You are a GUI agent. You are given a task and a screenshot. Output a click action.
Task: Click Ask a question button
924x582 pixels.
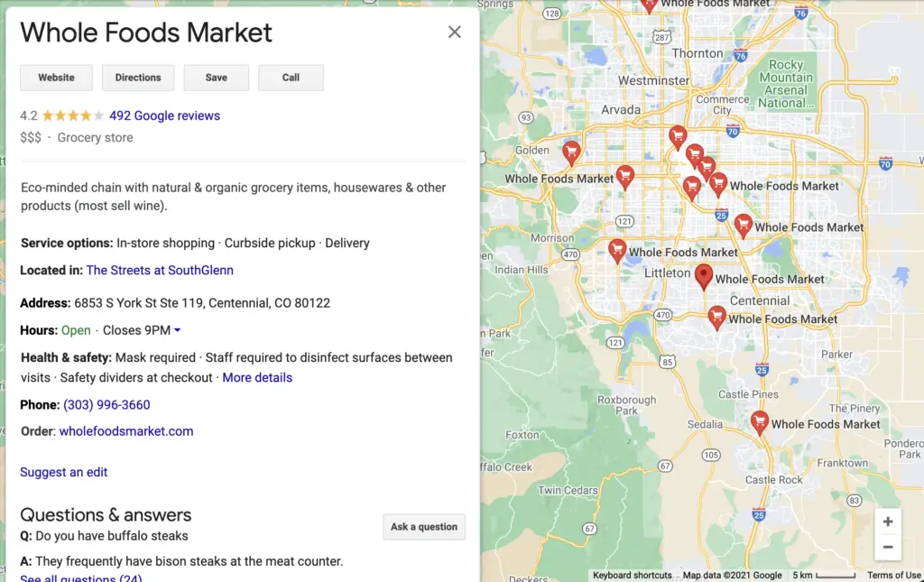(424, 527)
